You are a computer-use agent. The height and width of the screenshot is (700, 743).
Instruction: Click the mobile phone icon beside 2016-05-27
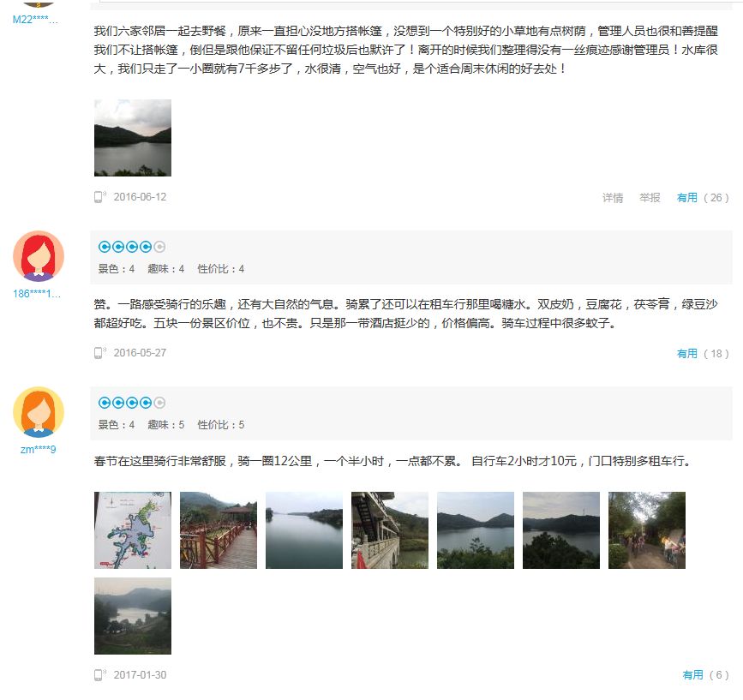(x=99, y=353)
